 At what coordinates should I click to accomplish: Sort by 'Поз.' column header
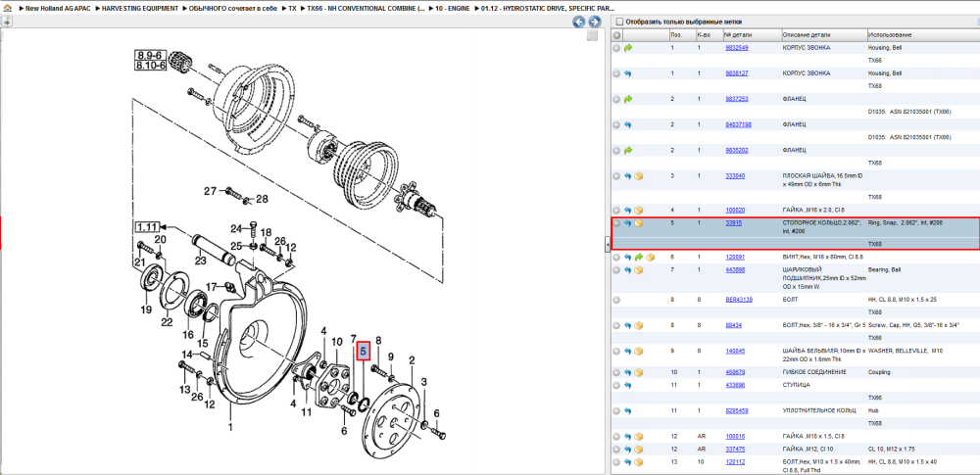pos(681,35)
